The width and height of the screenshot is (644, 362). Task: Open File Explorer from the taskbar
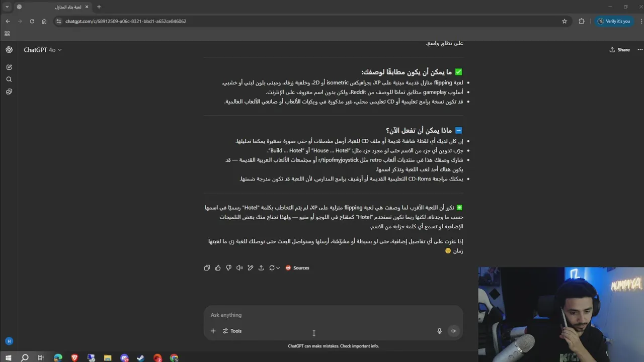tap(108, 358)
